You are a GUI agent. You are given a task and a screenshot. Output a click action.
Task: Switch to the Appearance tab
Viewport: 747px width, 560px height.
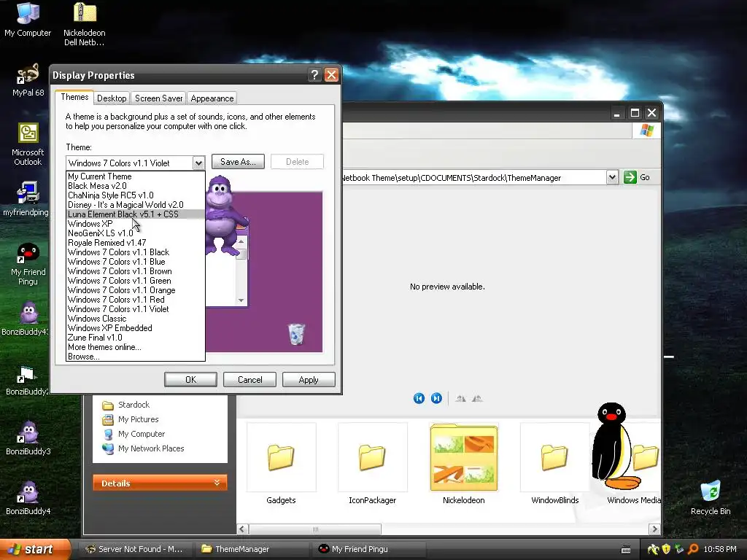[x=212, y=98]
